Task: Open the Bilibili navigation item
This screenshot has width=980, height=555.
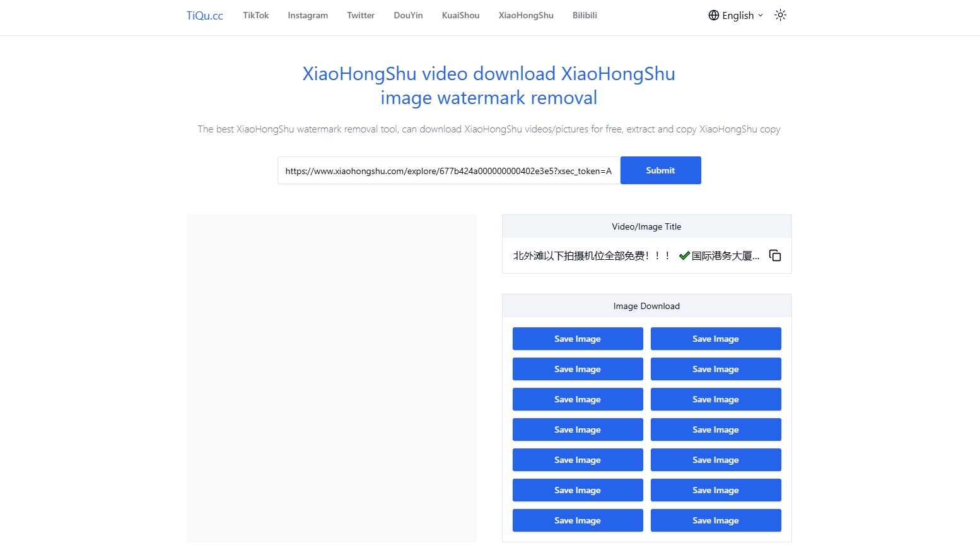Action: click(x=585, y=15)
